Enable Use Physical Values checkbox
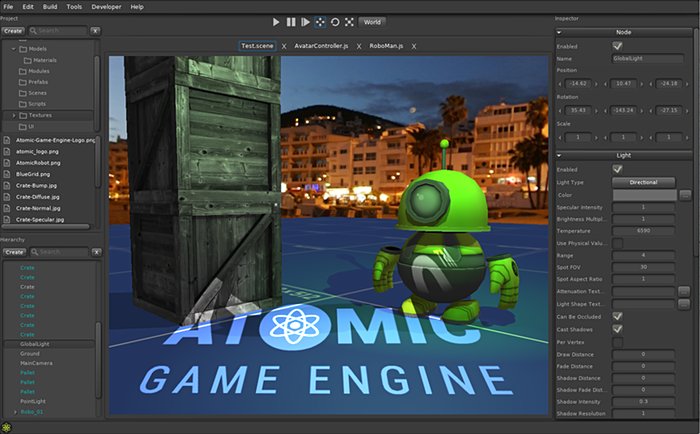This screenshot has height=434, width=700. tap(617, 243)
